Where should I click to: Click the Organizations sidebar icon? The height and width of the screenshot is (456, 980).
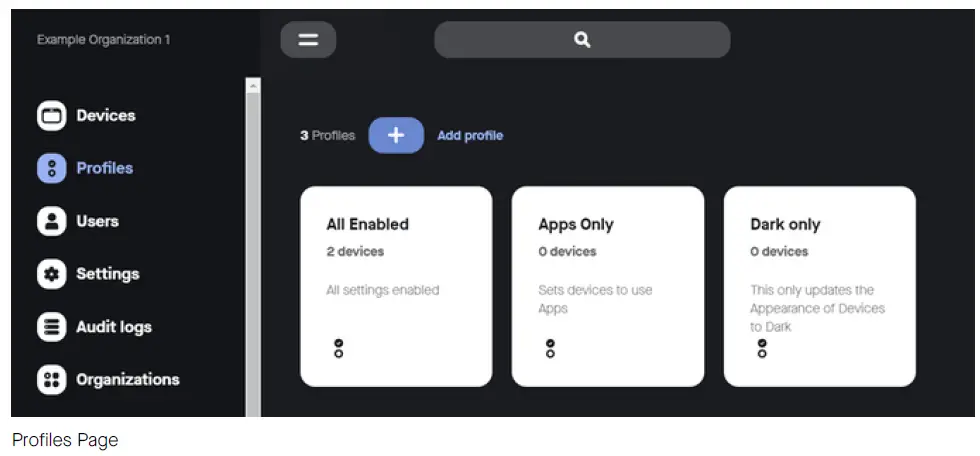(x=51, y=380)
